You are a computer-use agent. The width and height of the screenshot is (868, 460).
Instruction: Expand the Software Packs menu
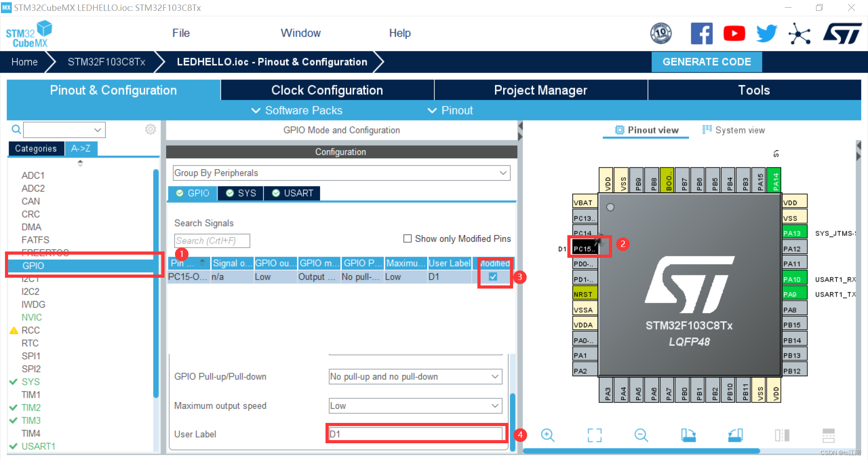tap(297, 110)
